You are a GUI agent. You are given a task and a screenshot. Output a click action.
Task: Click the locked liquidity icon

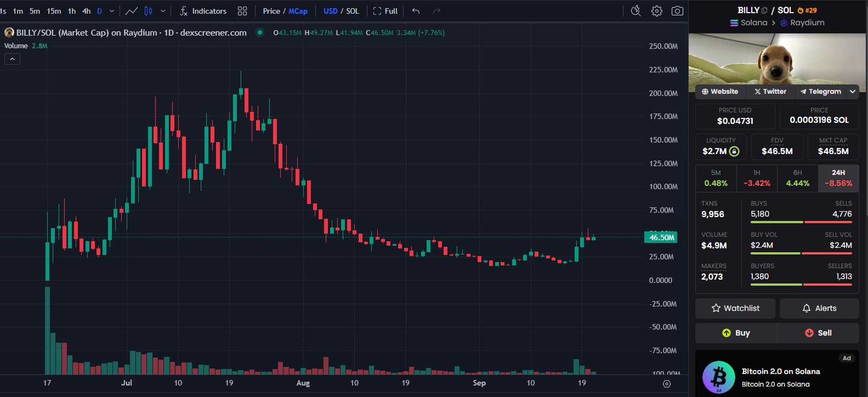(x=734, y=151)
